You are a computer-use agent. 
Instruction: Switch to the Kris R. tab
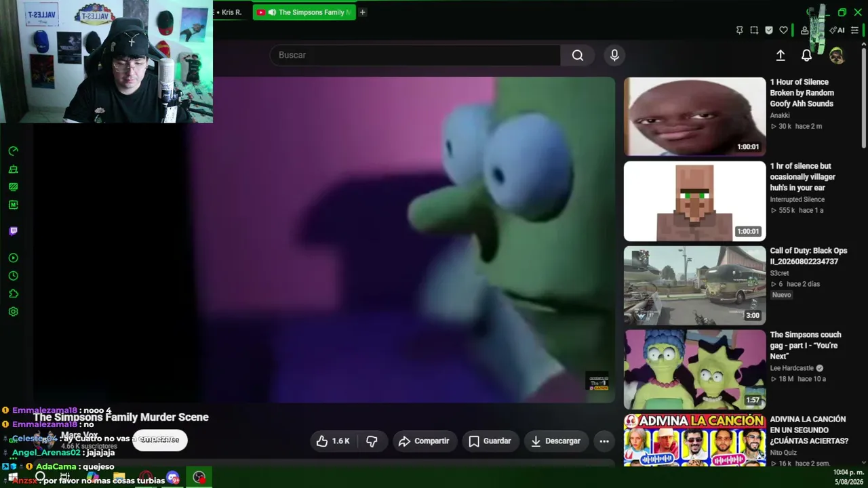click(x=231, y=12)
